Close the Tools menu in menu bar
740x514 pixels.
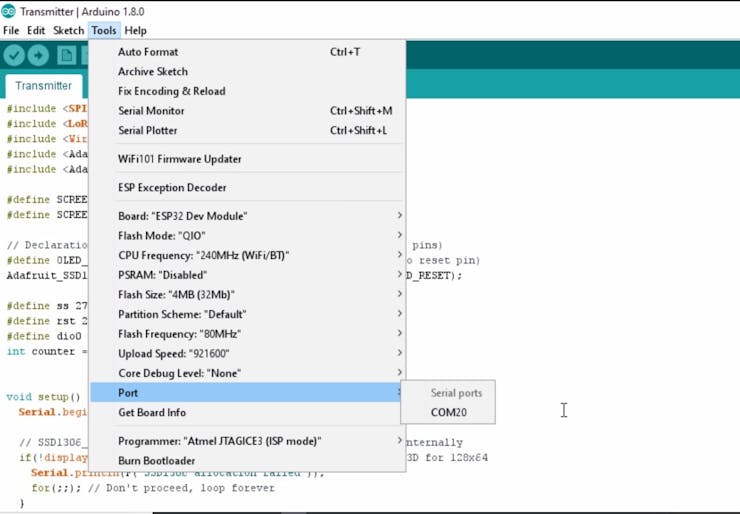pyautogui.click(x=104, y=31)
